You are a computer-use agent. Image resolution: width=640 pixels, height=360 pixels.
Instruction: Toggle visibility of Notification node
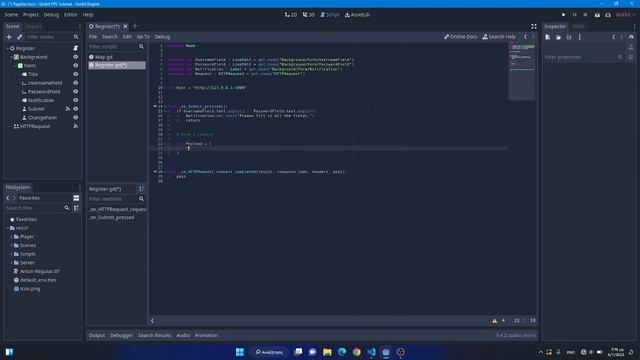pyautogui.click(x=76, y=100)
